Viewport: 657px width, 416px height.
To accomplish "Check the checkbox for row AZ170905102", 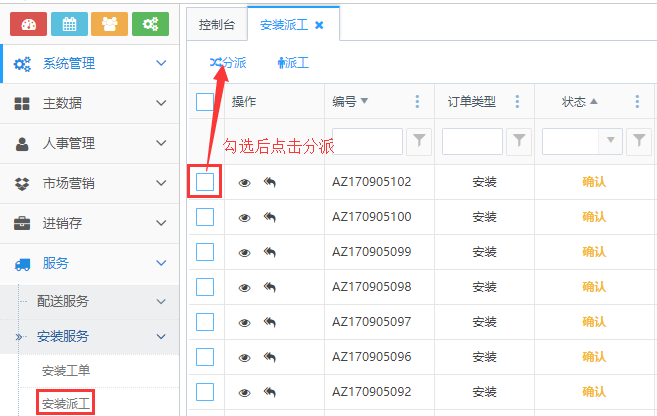I will pyautogui.click(x=205, y=182).
